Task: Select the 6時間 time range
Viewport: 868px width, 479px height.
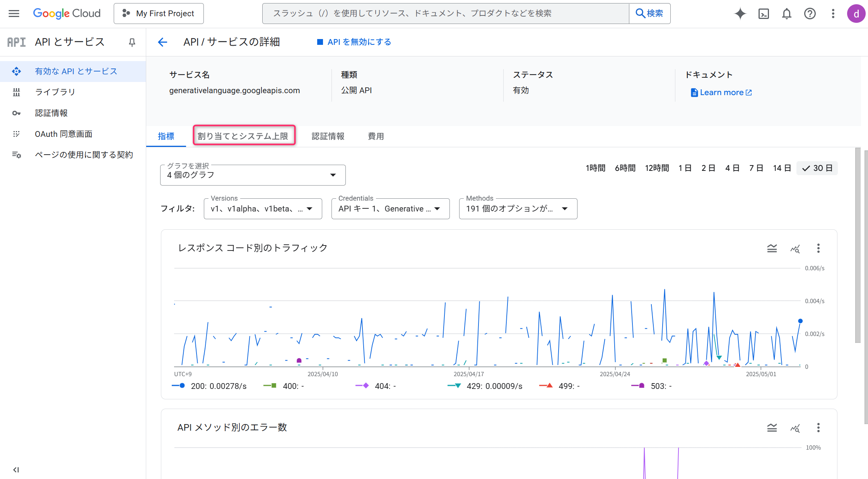Action: [625, 168]
